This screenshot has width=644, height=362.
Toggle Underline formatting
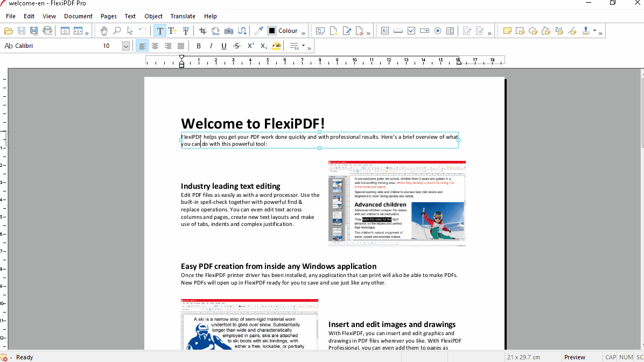click(224, 46)
